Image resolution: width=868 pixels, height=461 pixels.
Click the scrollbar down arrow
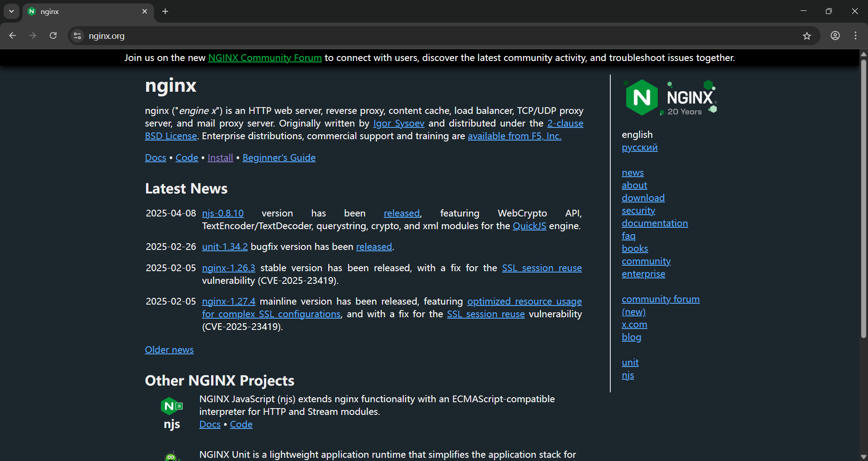(863, 456)
